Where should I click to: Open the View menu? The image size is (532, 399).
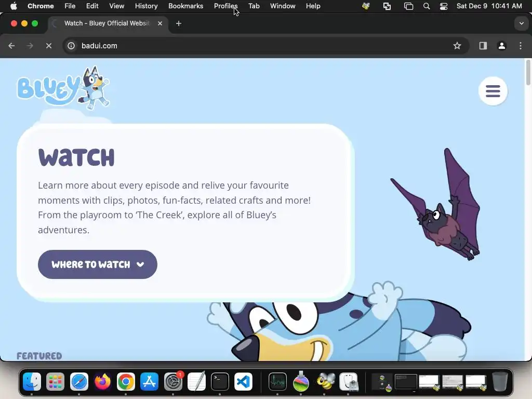pos(116,6)
